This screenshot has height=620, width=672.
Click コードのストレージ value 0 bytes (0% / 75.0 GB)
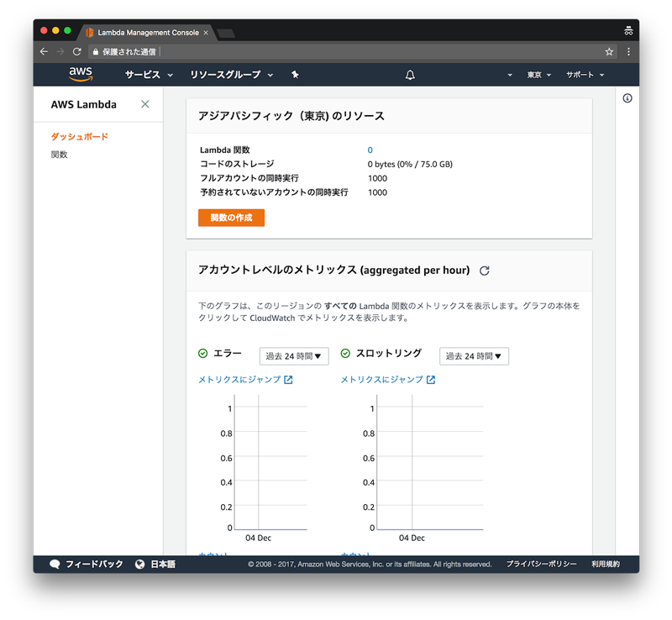[x=410, y=164]
